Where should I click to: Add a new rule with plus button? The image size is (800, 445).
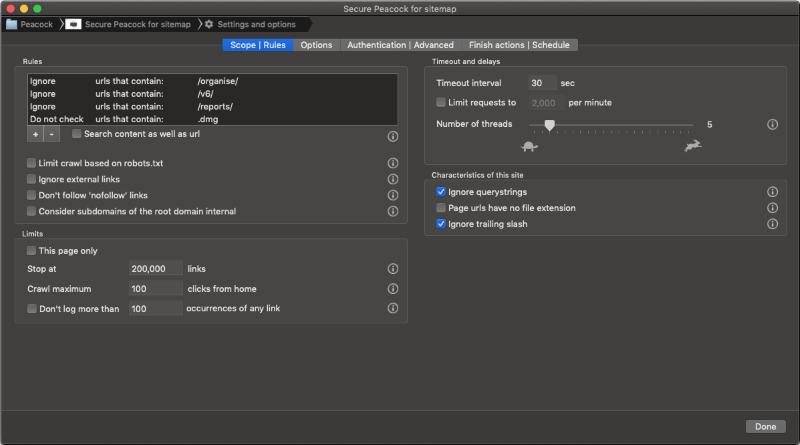(x=35, y=134)
